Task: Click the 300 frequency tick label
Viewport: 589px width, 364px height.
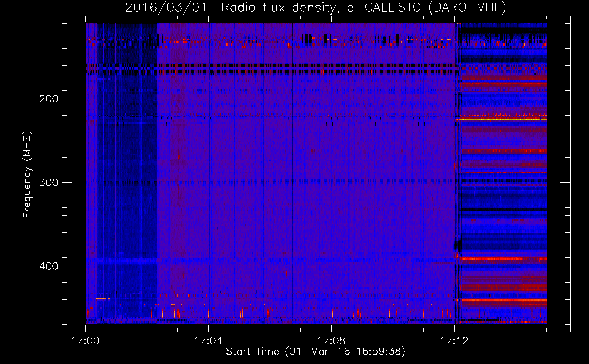Action: pos(49,182)
